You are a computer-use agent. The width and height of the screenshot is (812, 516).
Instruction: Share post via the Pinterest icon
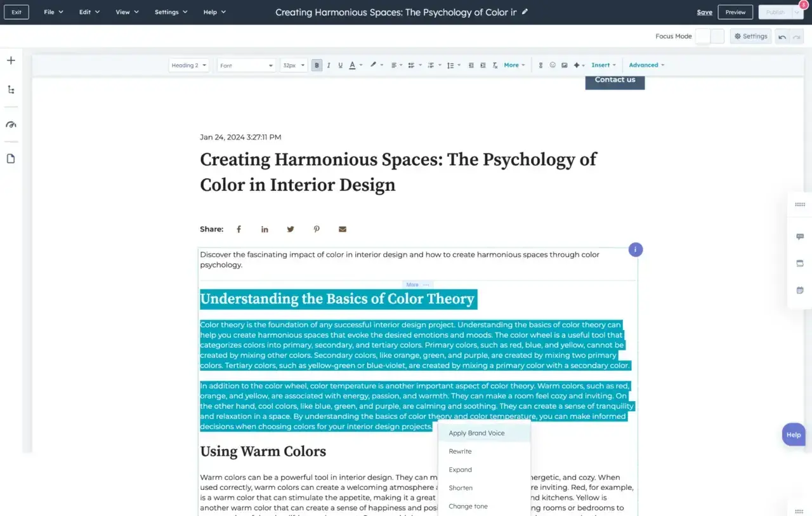[x=317, y=229]
